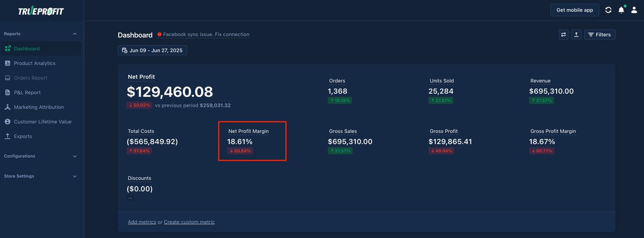Image resolution: width=644 pixels, height=238 pixels.
Task: Click Create custom metric link
Action: tap(189, 222)
